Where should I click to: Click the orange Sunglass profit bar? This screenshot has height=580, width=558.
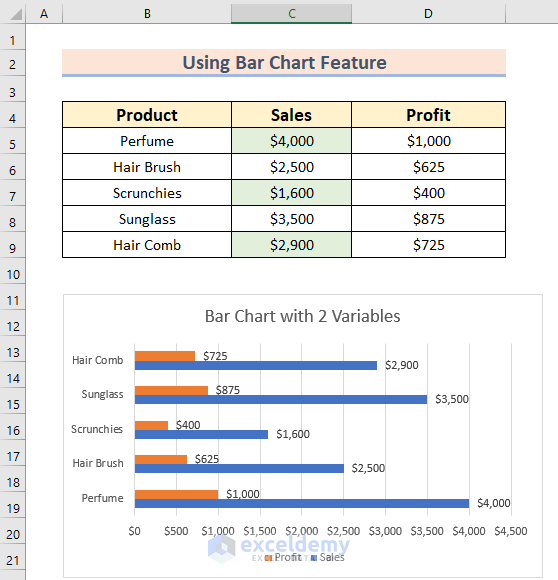pyautogui.click(x=171, y=391)
